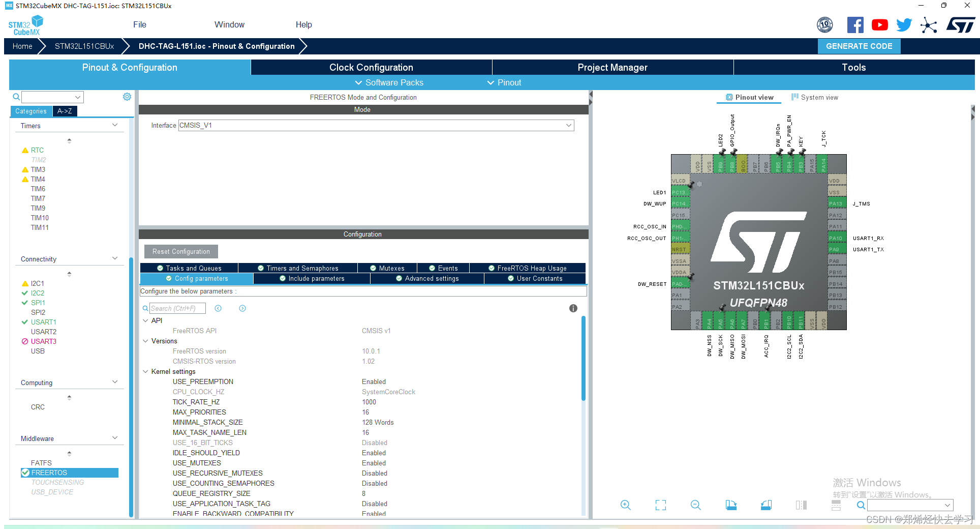Click the parameter search input field
Image resolution: width=980 pixels, height=529 pixels.
[x=177, y=308]
